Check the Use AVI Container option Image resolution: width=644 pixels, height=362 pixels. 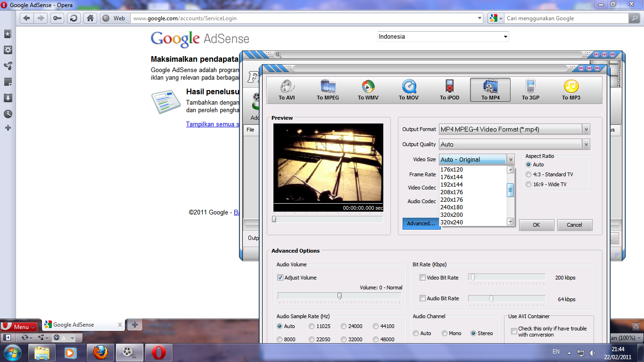pos(514,331)
